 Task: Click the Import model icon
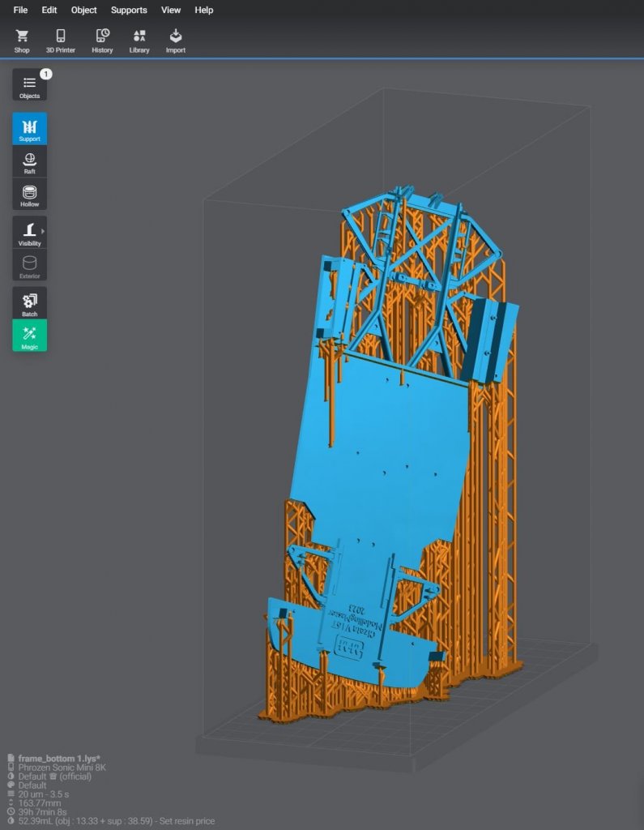tap(175, 41)
